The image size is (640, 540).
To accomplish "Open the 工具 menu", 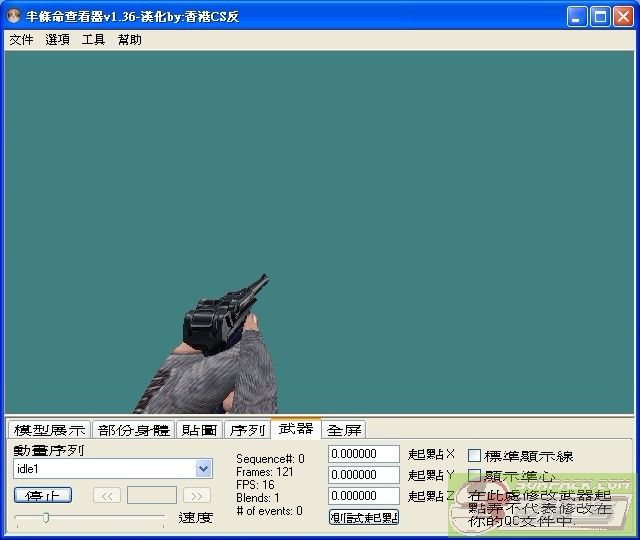I will pos(93,40).
